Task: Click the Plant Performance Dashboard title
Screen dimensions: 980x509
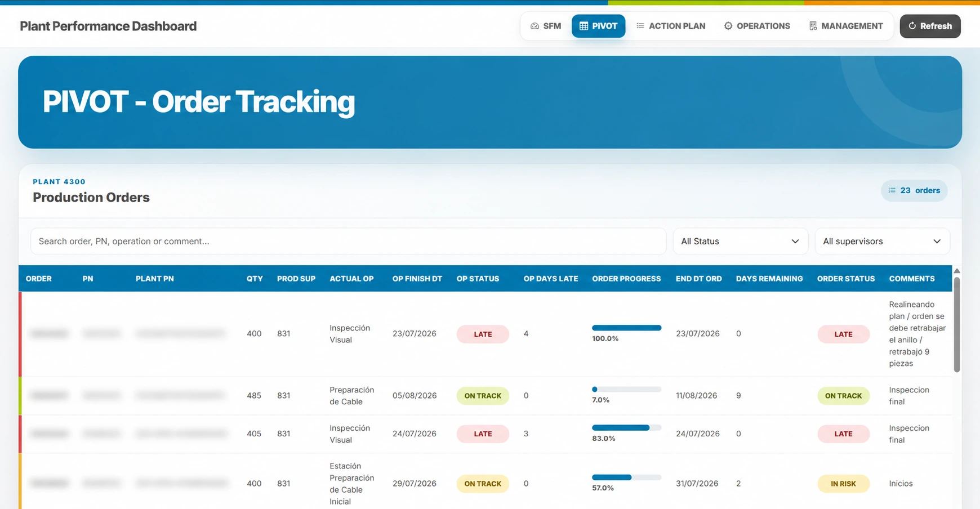Action: pos(108,26)
